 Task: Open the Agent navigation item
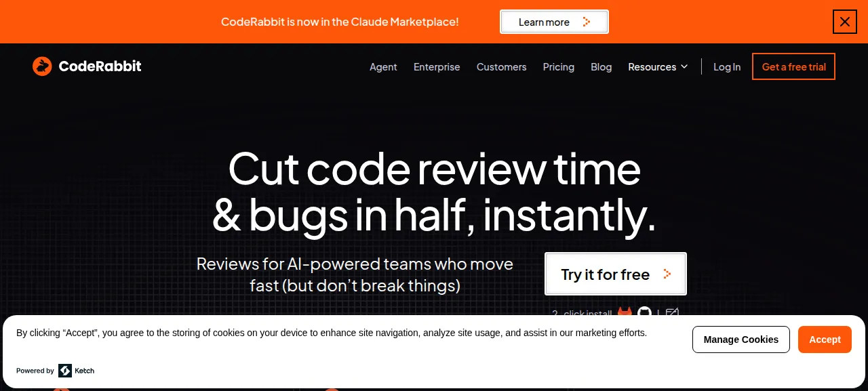[383, 66]
